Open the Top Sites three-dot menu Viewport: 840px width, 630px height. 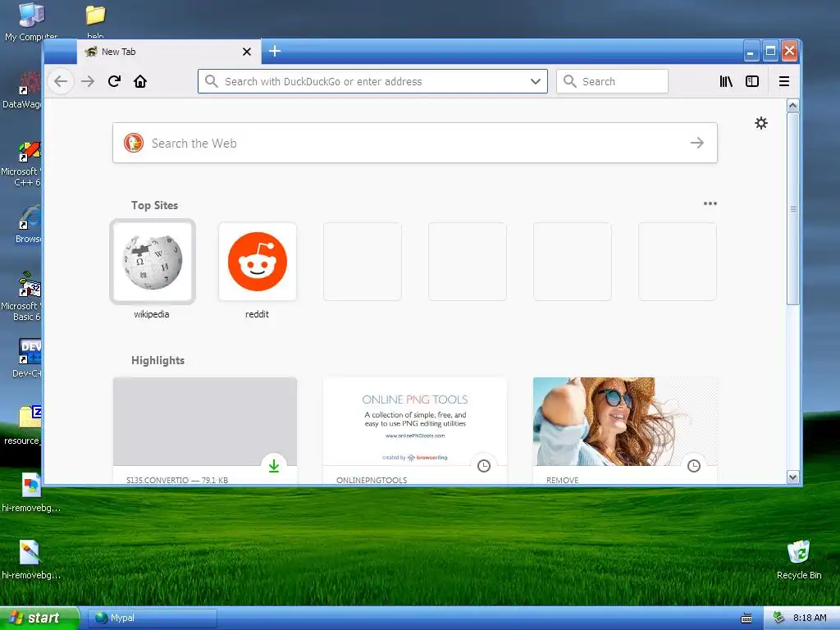[710, 203]
